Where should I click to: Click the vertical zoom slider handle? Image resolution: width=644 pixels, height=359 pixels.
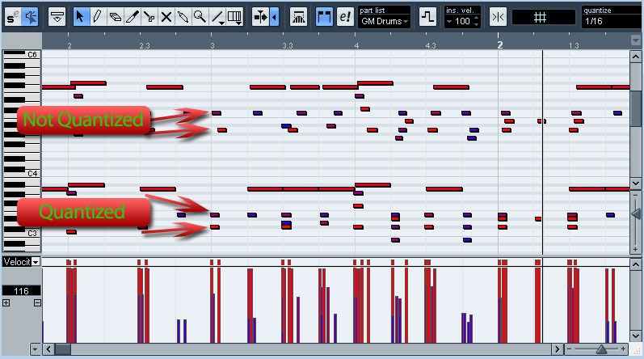point(636,214)
